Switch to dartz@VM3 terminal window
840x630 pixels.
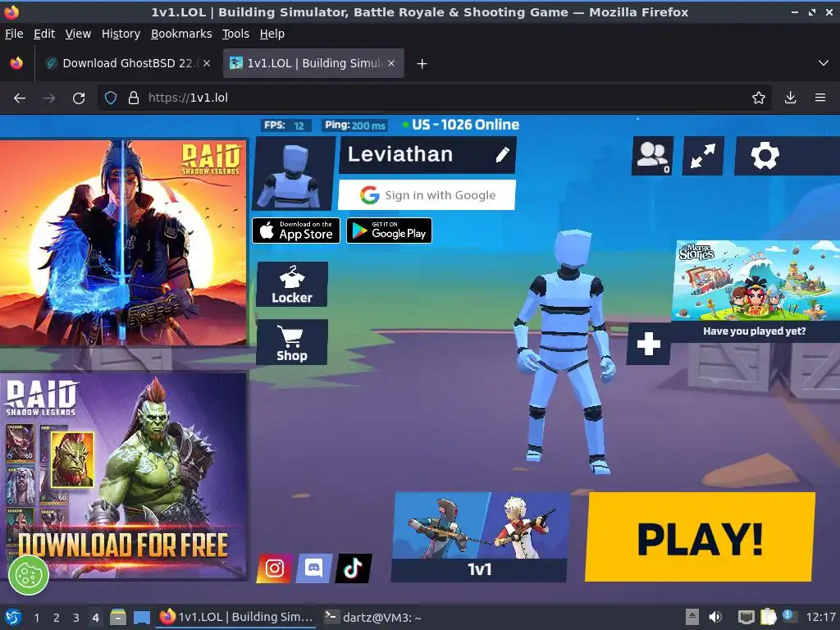point(373,618)
